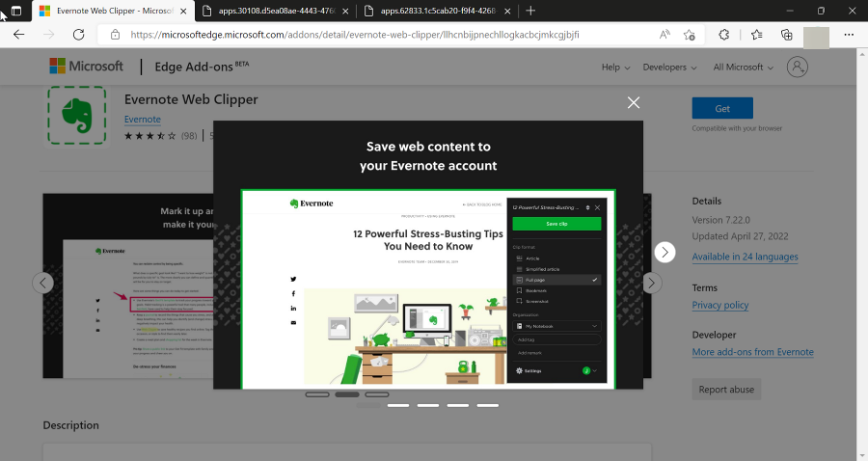This screenshot has height=461, width=868.
Task: Open the tab actions menu icon
Action: (16, 11)
